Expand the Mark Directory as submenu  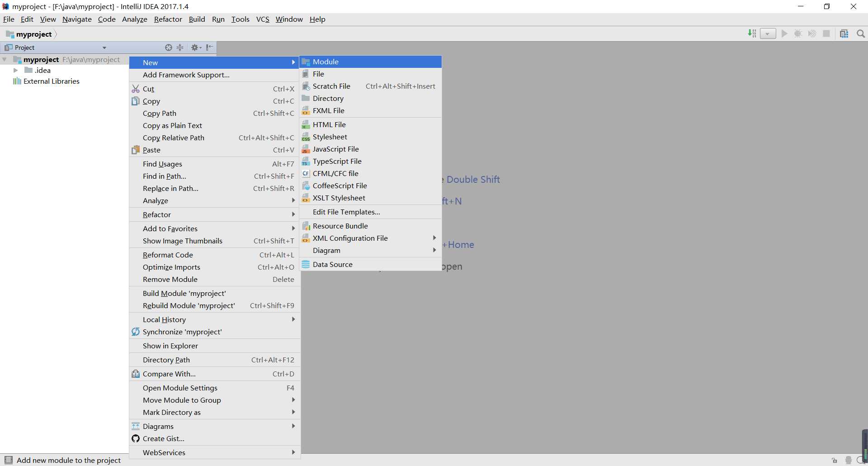tap(215, 413)
